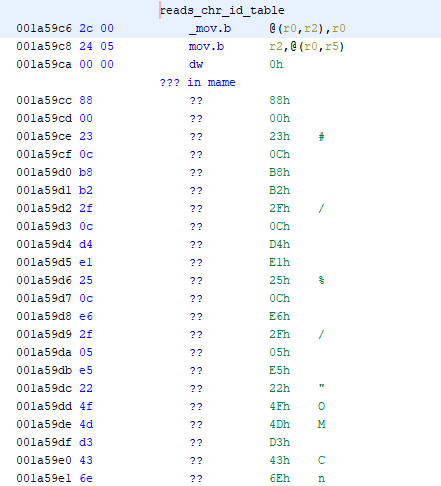Select value 88h
This screenshot has width=441, height=486.
(x=280, y=101)
